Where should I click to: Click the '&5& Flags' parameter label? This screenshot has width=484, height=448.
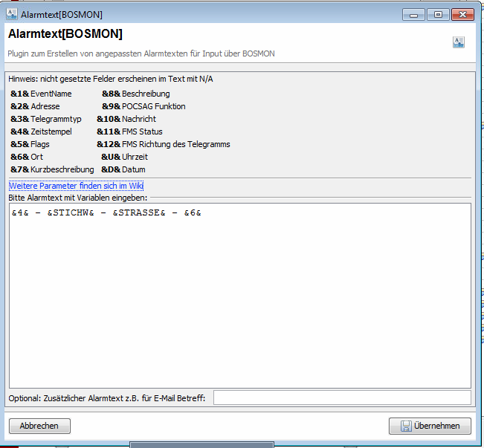[x=30, y=144]
